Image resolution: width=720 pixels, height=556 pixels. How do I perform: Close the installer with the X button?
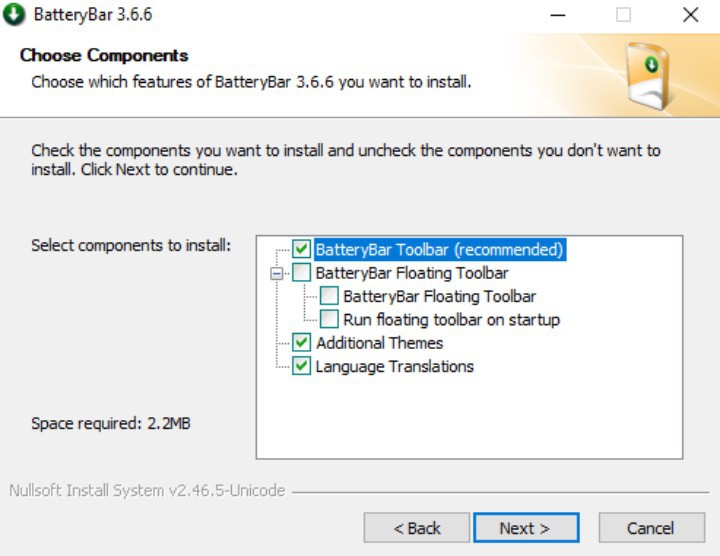click(690, 15)
